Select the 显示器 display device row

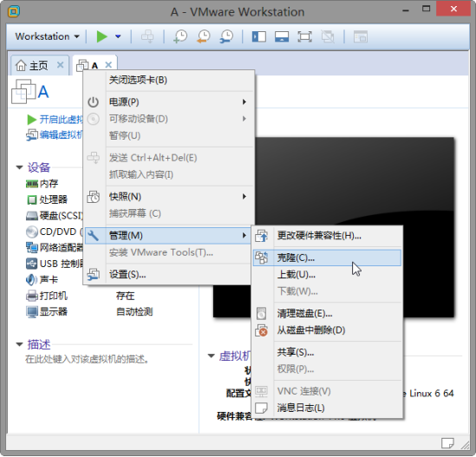click(x=47, y=312)
